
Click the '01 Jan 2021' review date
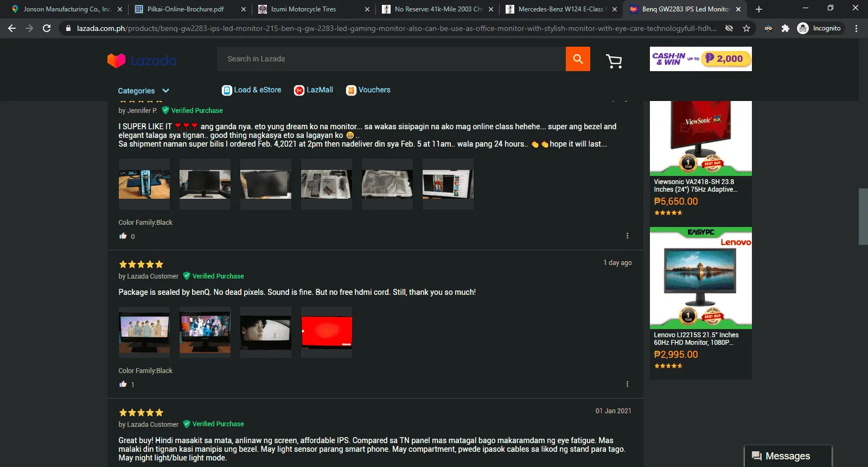(x=614, y=411)
